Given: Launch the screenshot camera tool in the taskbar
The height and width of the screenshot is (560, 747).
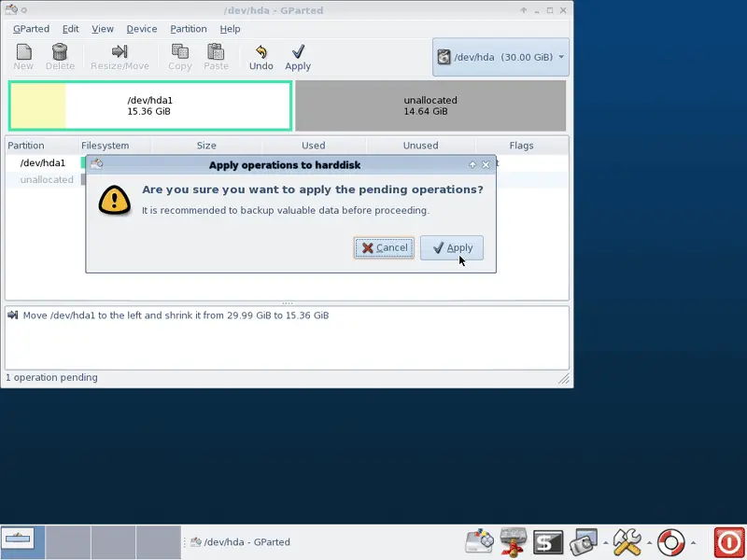Looking at the screenshot, I should coord(584,542).
